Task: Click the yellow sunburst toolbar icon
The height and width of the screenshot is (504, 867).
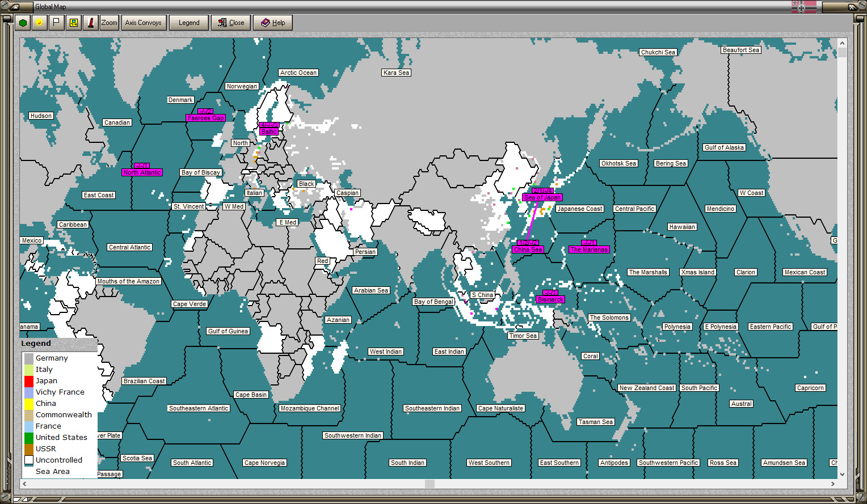Action: tap(39, 23)
